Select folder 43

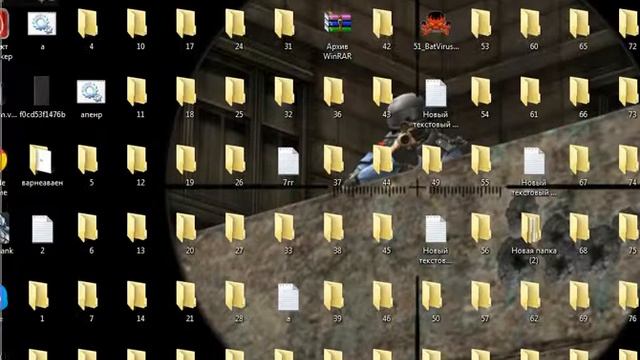[383, 91]
